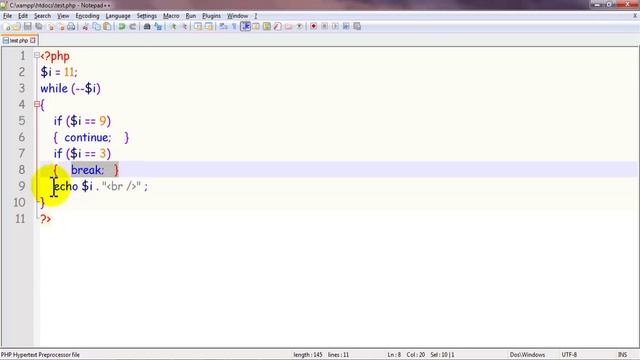Click the 'continue;' statement
Screen dimensions: 640x360
(87, 137)
